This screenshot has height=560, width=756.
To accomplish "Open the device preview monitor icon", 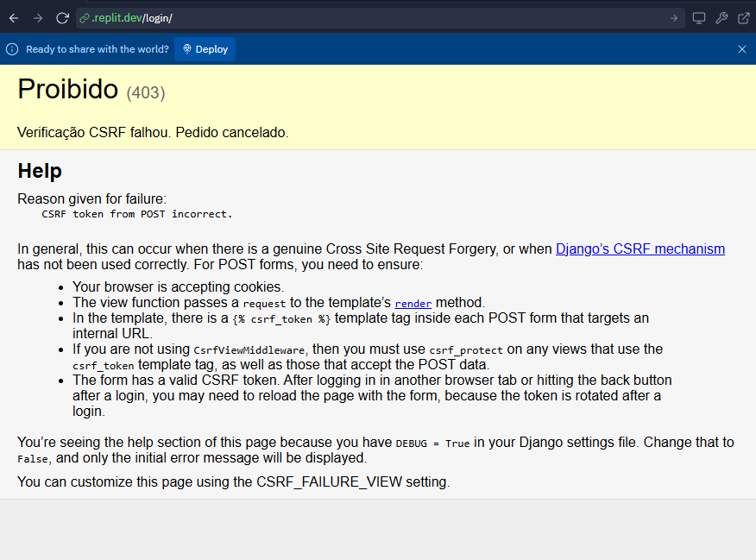I will click(x=699, y=18).
